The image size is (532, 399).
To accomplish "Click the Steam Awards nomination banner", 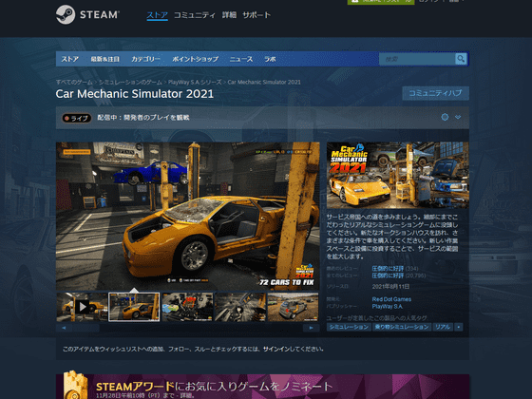I will click(x=262, y=387).
